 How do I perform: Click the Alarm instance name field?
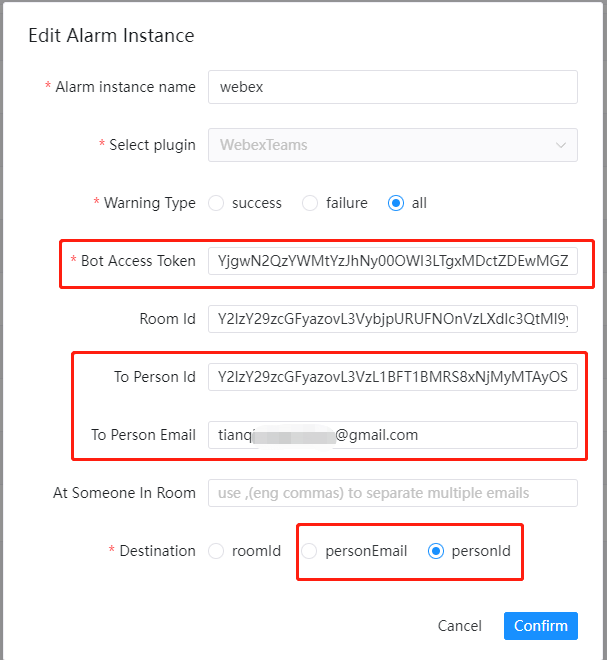pyautogui.click(x=392, y=87)
